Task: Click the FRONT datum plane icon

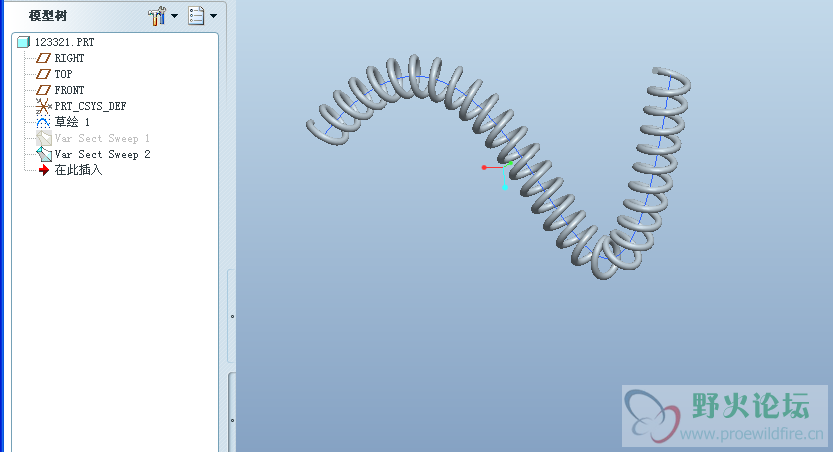Action: coord(43,90)
